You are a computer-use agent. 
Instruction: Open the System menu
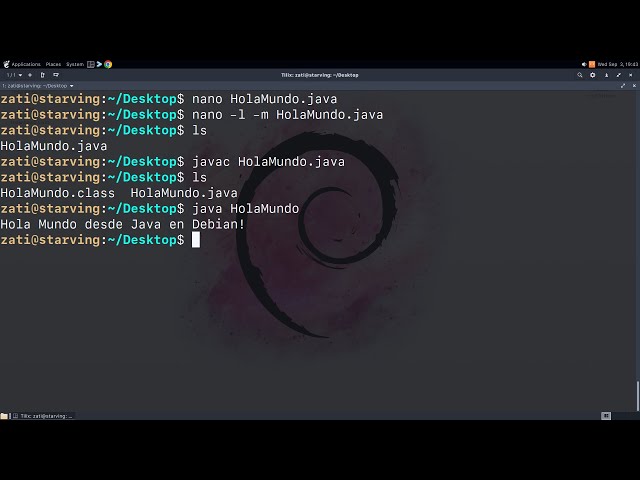tap(75, 64)
